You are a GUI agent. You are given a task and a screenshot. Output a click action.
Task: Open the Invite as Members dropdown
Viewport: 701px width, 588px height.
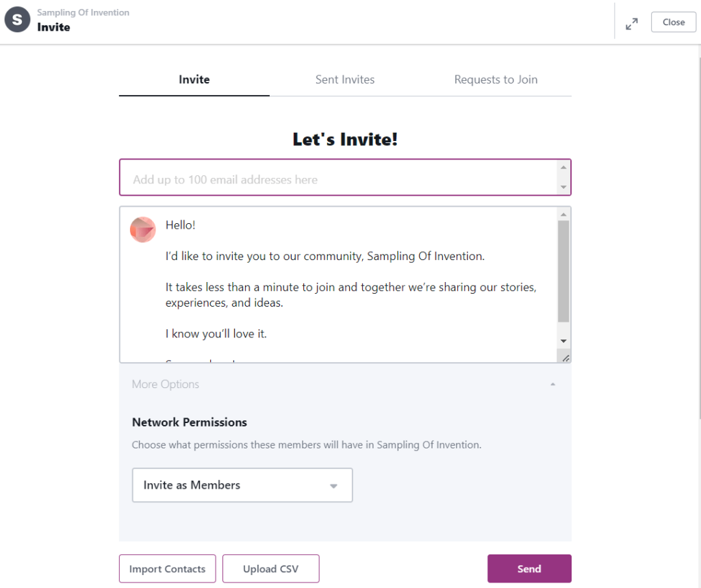tap(242, 485)
